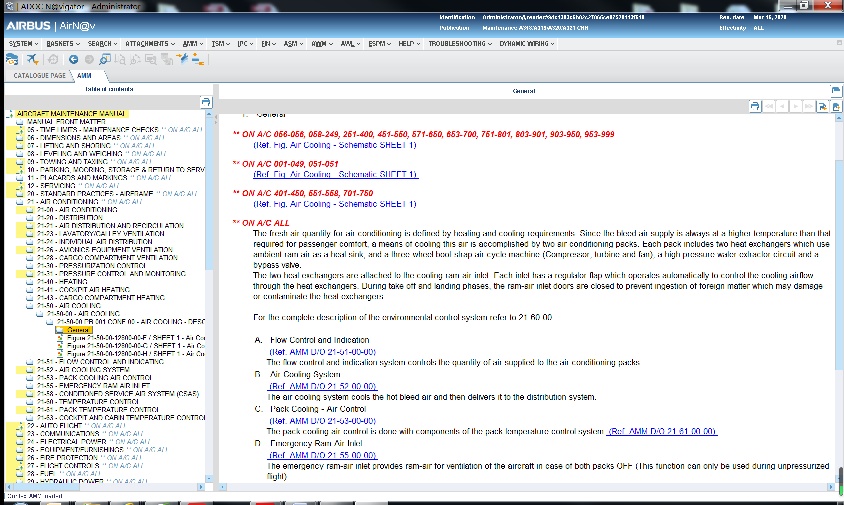Click the greyed comment-note toolbar icon

tap(151, 59)
